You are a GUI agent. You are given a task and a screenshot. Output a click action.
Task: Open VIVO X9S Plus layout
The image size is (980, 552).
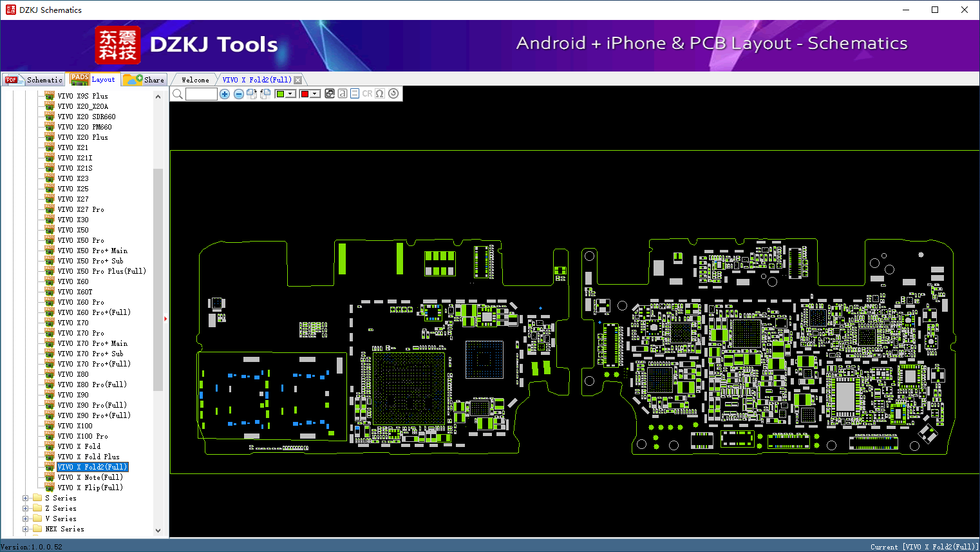tap(83, 96)
